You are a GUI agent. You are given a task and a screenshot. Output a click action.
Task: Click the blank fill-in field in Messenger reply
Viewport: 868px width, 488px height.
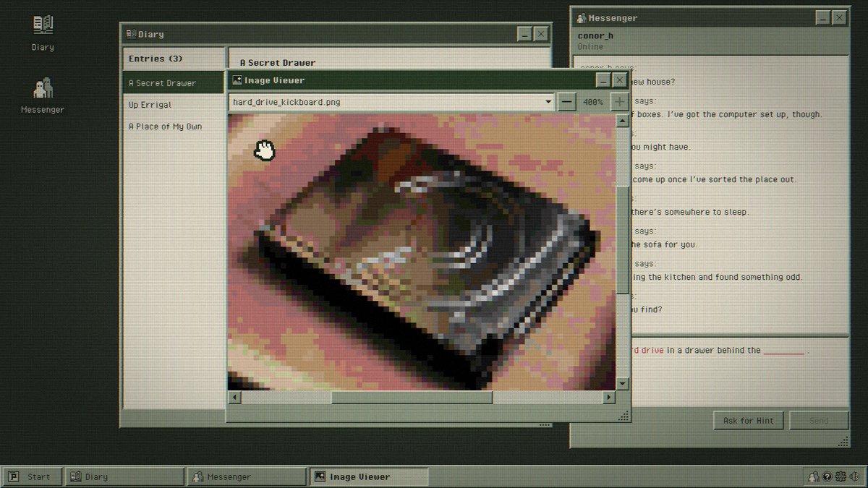point(784,351)
